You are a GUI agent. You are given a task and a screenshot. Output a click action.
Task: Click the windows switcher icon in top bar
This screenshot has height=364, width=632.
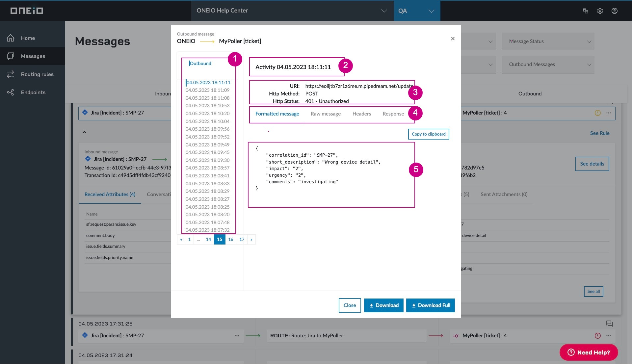tap(585, 11)
